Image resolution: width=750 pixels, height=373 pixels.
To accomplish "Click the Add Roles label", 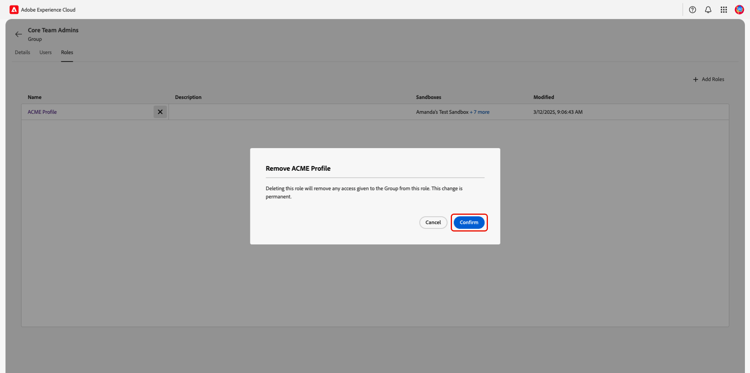I will point(713,79).
